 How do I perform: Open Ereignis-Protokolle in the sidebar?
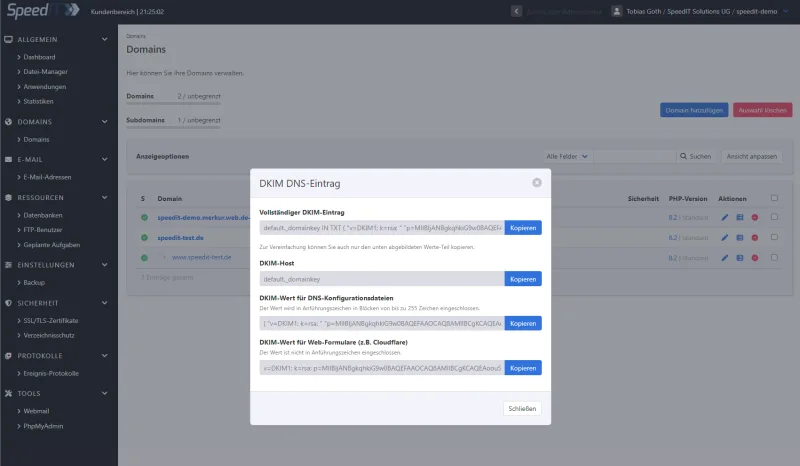click(x=51, y=374)
